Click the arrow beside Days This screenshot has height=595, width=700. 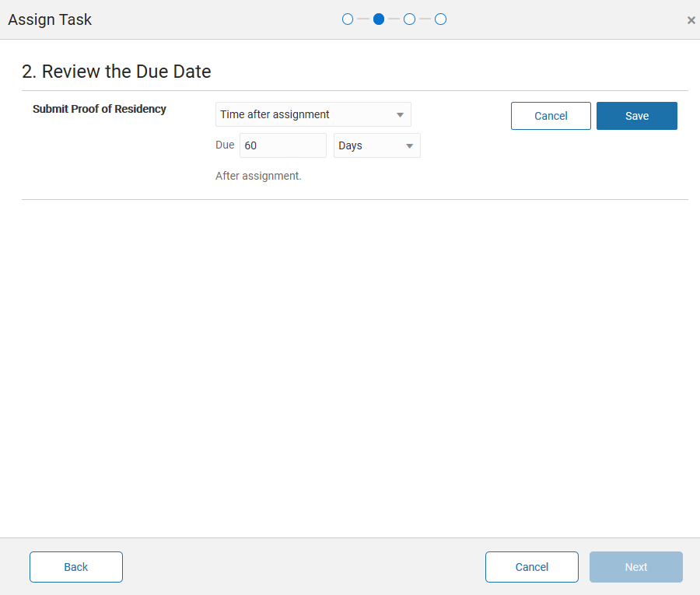[x=409, y=146]
